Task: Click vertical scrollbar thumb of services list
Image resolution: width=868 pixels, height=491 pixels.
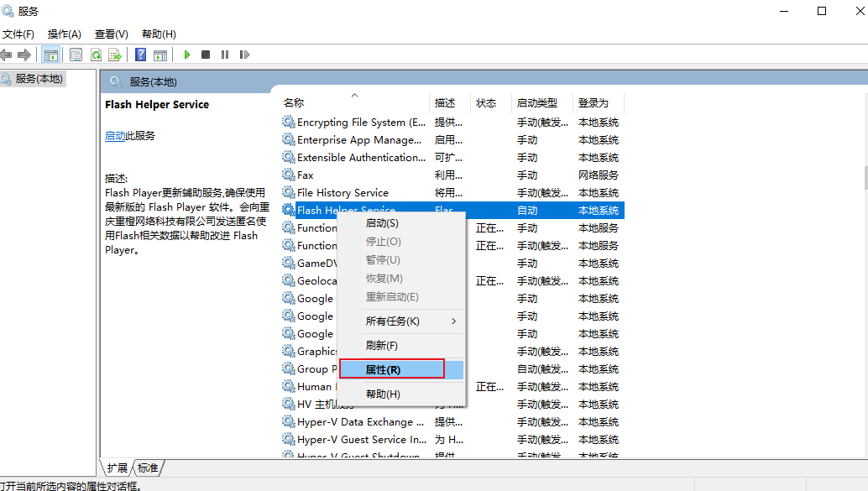Action: click(x=865, y=178)
